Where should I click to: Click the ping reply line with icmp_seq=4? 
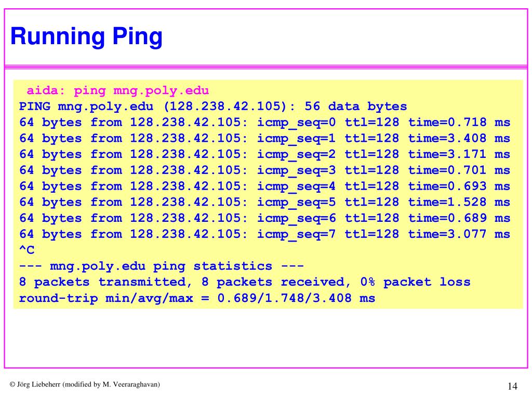tap(264, 187)
